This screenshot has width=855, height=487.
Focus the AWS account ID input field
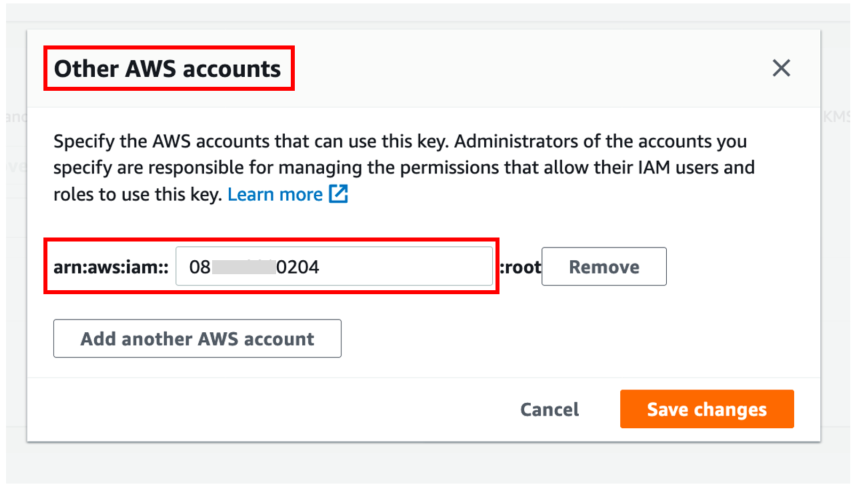click(334, 266)
